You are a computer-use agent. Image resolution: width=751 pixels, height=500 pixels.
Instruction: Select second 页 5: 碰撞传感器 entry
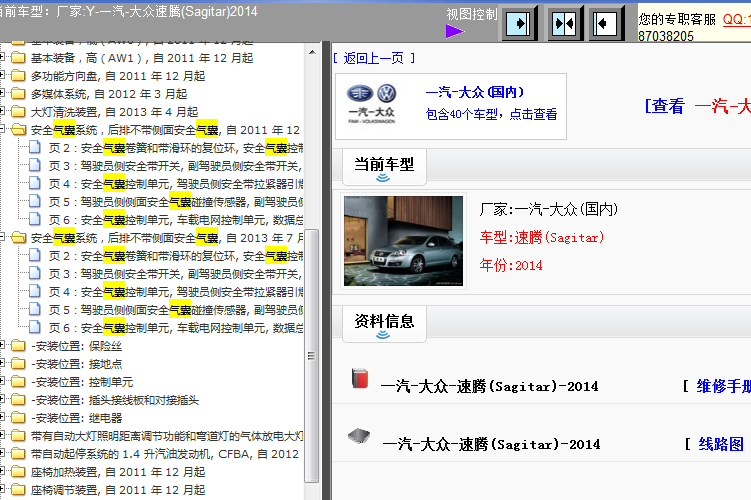point(175,310)
